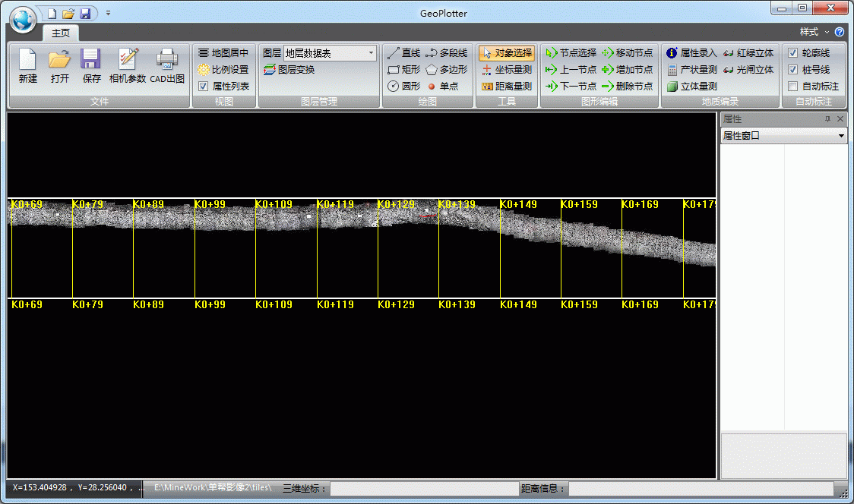Image resolution: width=854 pixels, height=504 pixels.
Task: Activate 坐标量测 coordinate measurement
Action: tap(507, 70)
